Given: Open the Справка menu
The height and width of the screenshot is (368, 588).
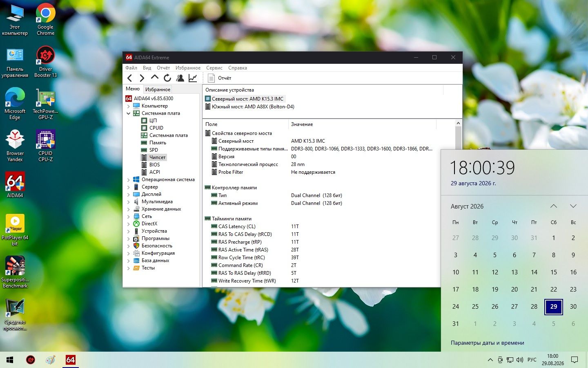Looking at the screenshot, I should click(238, 68).
